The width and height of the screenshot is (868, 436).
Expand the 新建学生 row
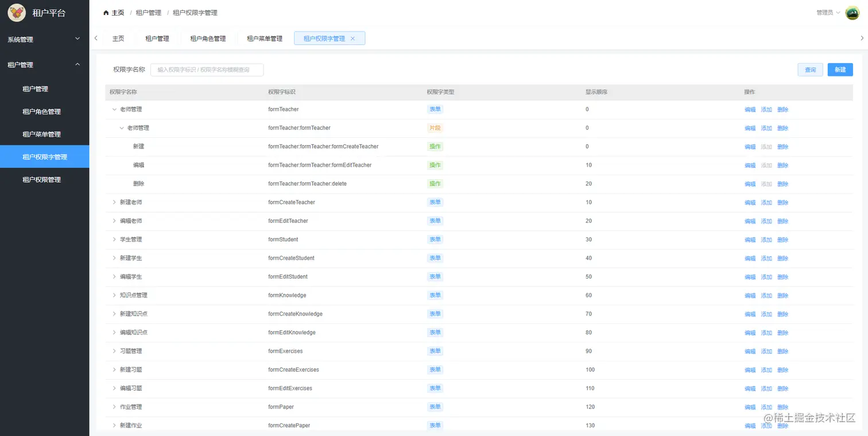coord(114,258)
